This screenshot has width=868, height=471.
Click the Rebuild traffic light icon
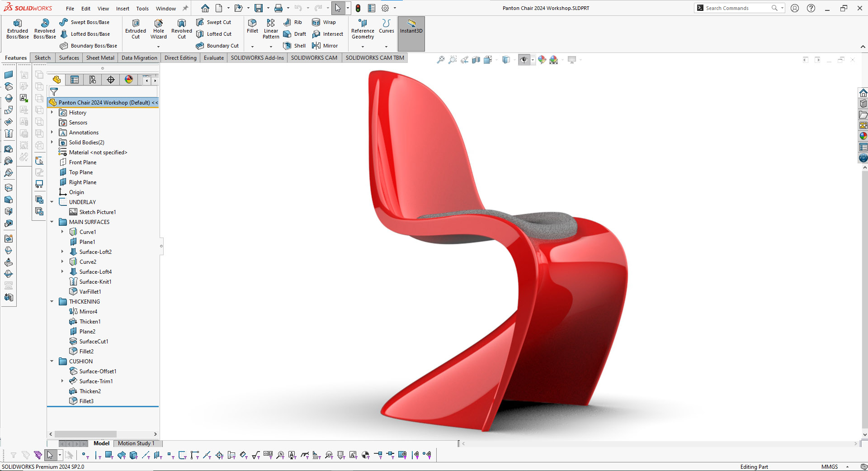click(358, 8)
